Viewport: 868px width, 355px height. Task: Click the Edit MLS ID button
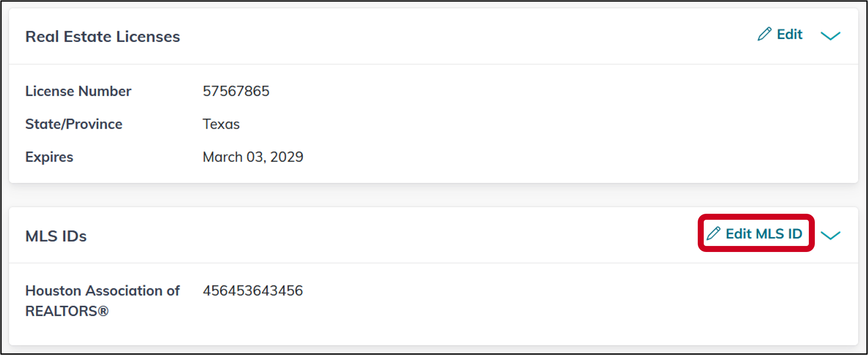pyautogui.click(x=756, y=234)
